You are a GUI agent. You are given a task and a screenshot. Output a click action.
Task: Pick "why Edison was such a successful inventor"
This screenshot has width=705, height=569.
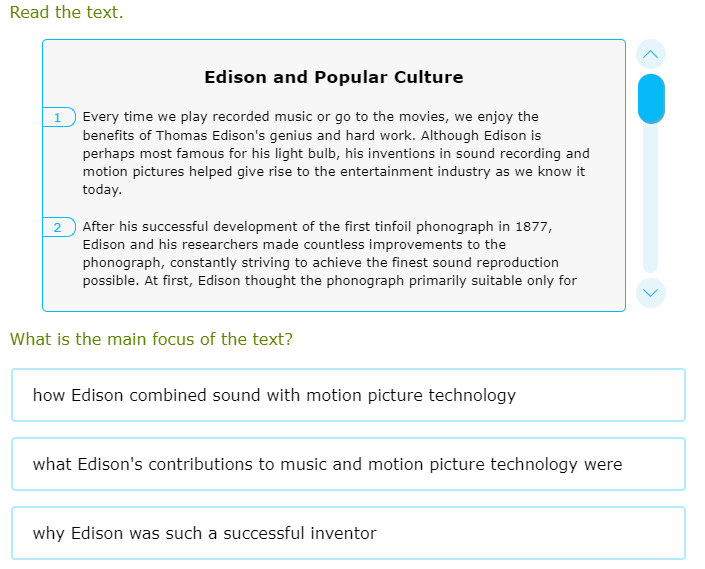tap(348, 533)
